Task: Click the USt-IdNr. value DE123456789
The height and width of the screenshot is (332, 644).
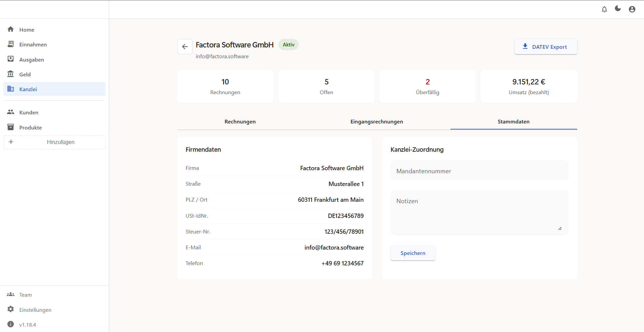Action: click(x=346, y=216)
